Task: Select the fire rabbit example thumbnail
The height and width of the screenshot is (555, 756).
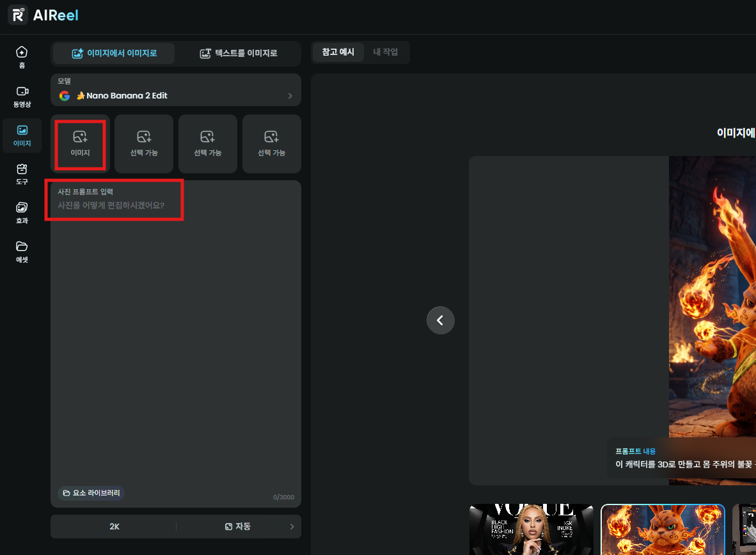Action: pyautogui.click(x=663, y=529)
